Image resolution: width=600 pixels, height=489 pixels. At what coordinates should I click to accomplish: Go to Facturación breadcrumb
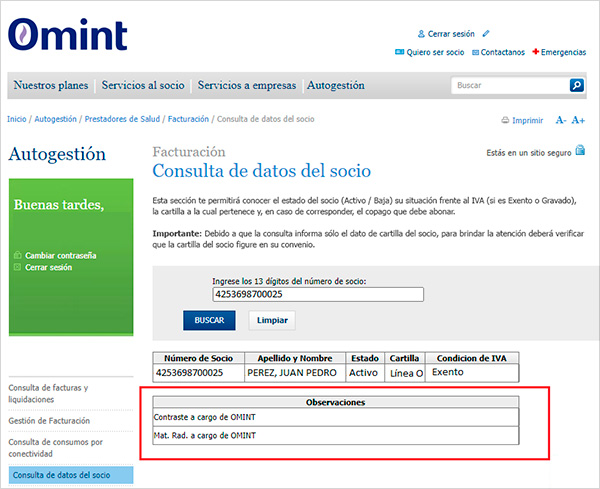pyautogui.click(x=188, y=119)
